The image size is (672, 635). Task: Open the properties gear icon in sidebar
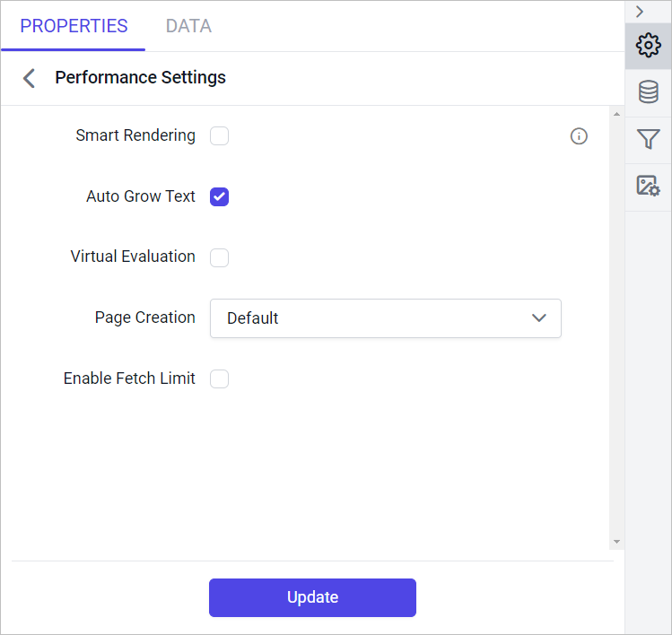click(x=648, y=46)
